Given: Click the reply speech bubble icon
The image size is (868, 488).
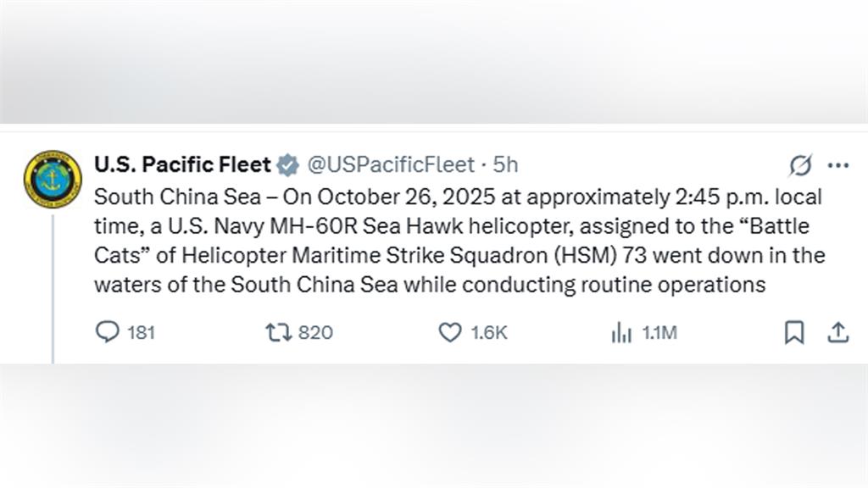Looking at the screenshot, I should 107,333.
